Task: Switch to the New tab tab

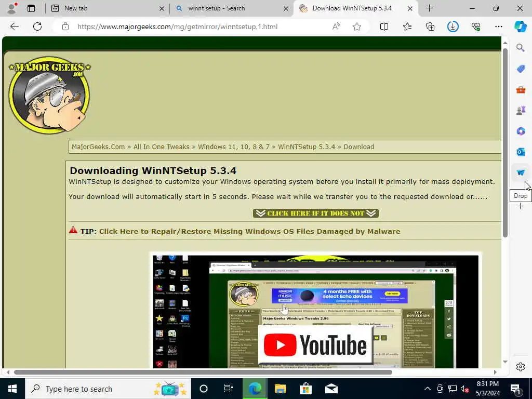Action: [106, 8]
